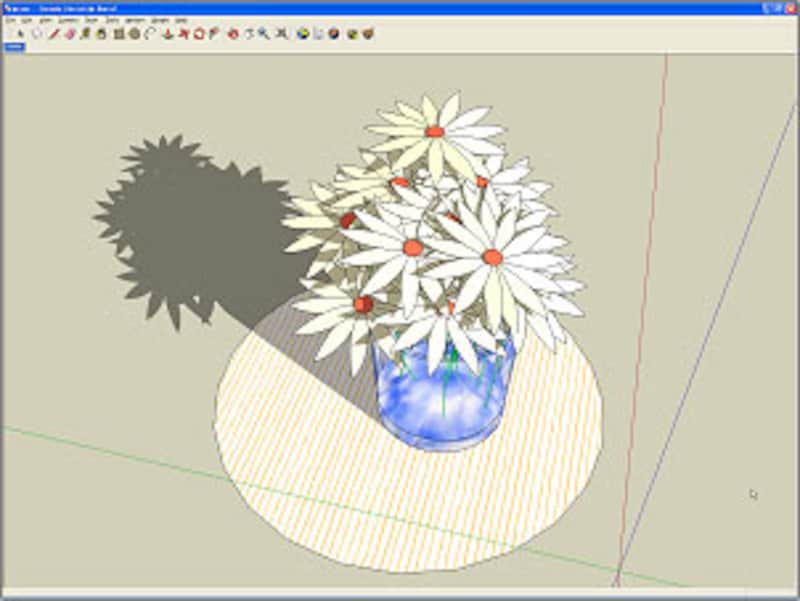Open the Get Models icon
This screenshot has height=601, width=800.
point(352,34)
